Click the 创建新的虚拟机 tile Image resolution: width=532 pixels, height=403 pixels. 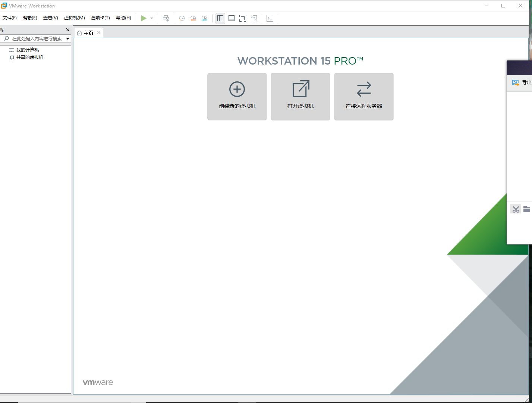pos(237,97)
